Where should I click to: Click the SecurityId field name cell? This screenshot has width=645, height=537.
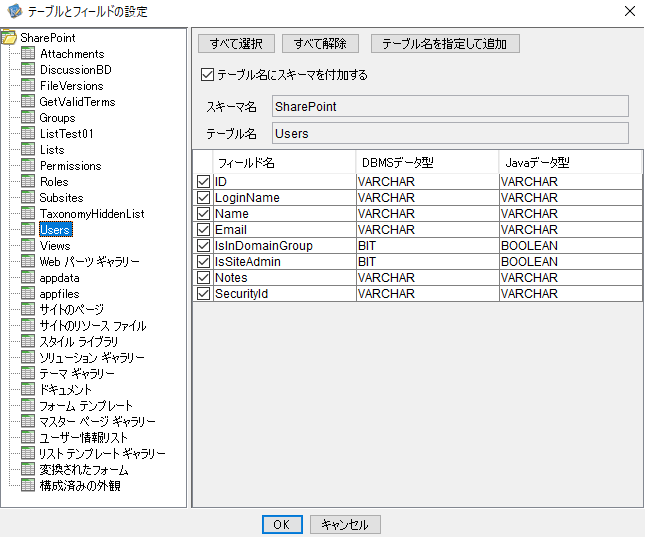coord(284,293)
